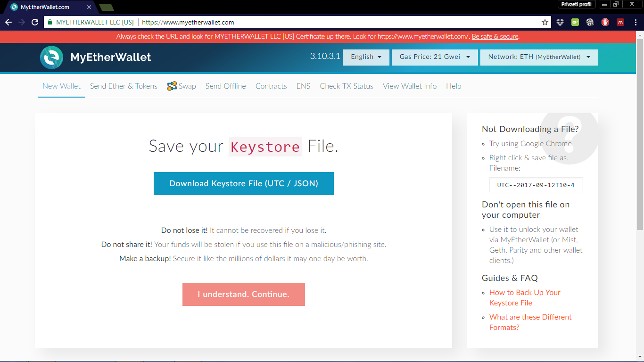Click the browser forward arrow
Viewport: 644px width, 362px height.
[x=22, y=22]
